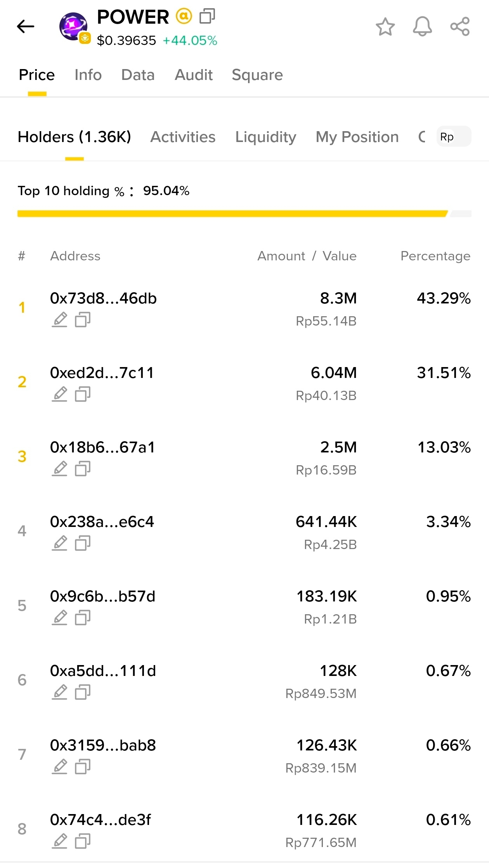
Task: Open the Audit tab
Action: 194,75
